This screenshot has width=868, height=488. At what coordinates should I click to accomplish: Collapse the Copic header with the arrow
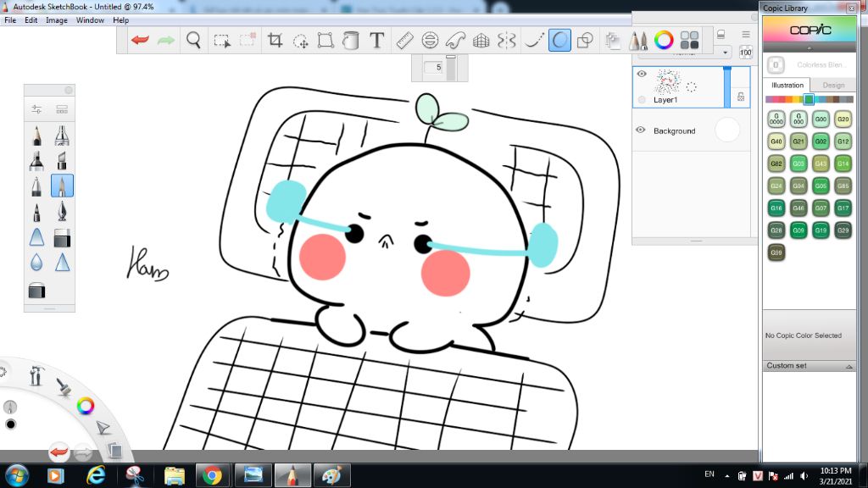(x=809, y=48)
